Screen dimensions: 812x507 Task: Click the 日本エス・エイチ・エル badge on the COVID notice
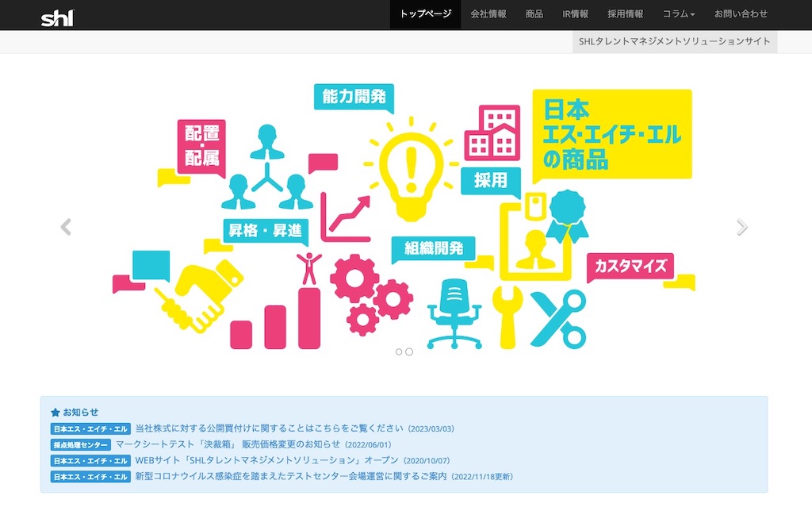(90, 476)
